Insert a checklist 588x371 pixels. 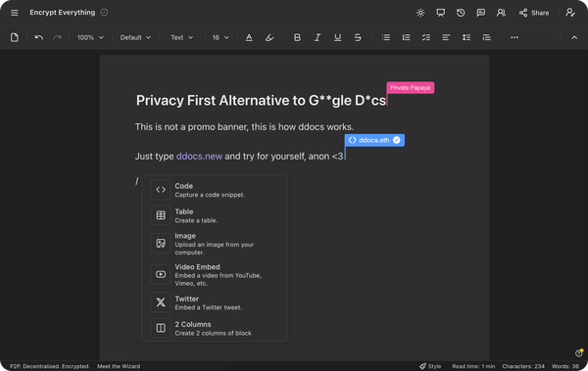pos(426,37)
